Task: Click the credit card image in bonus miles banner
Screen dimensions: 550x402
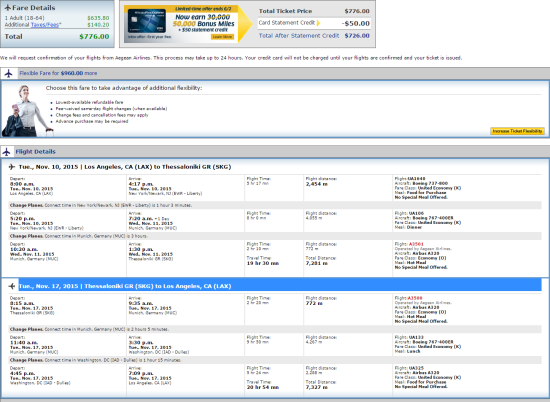Action: tap(147, 21)
